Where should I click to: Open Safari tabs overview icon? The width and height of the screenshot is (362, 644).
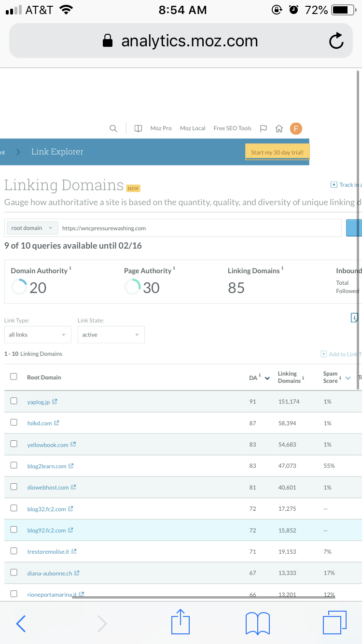(x=334, y=623)
